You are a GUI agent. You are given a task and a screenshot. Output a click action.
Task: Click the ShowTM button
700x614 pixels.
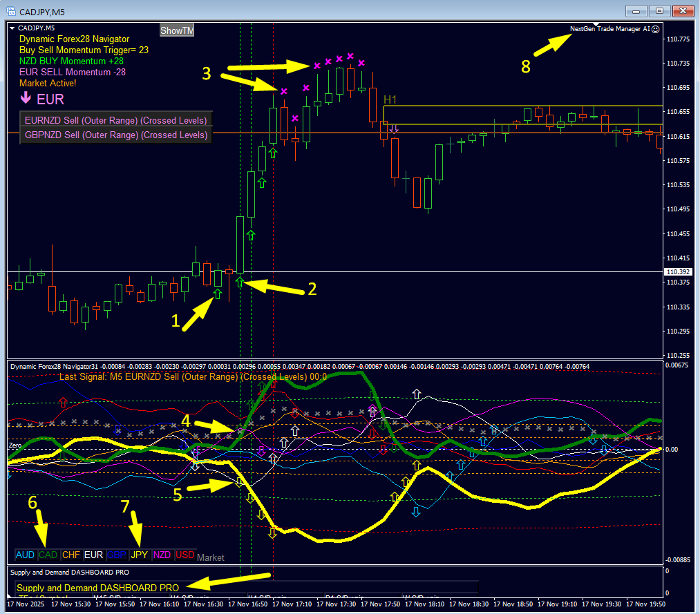[x=176, y=30]
